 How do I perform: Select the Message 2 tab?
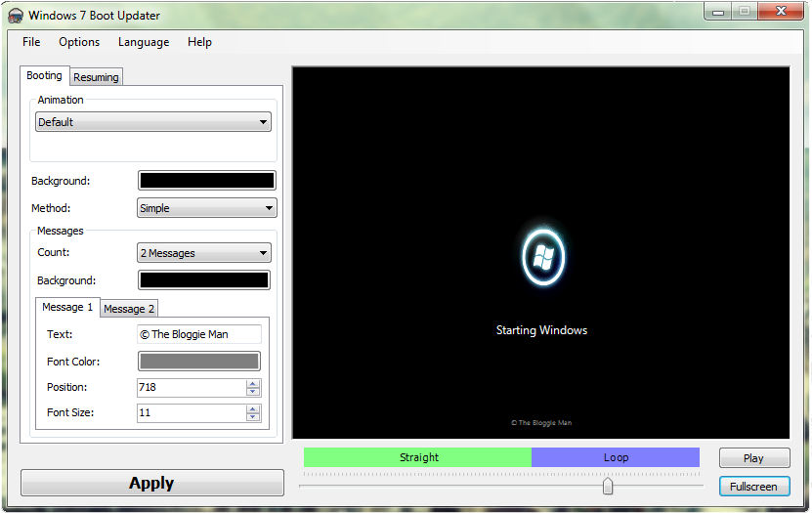(129, 309)
